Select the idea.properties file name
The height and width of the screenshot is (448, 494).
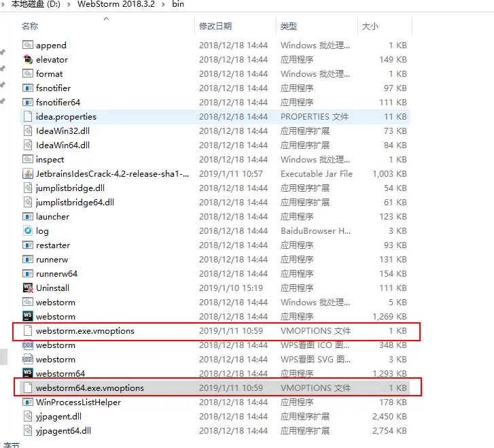coord(66,117)
